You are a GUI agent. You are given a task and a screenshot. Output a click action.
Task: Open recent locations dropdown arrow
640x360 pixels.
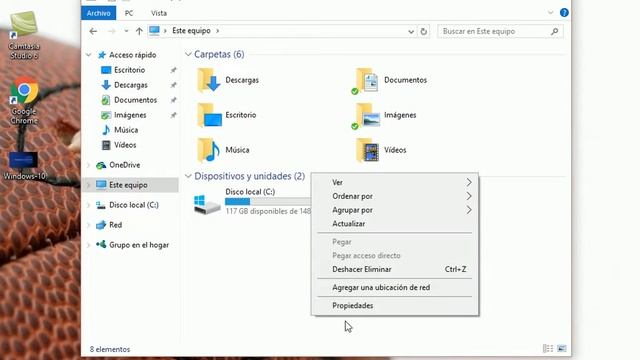tap(126, 31)
